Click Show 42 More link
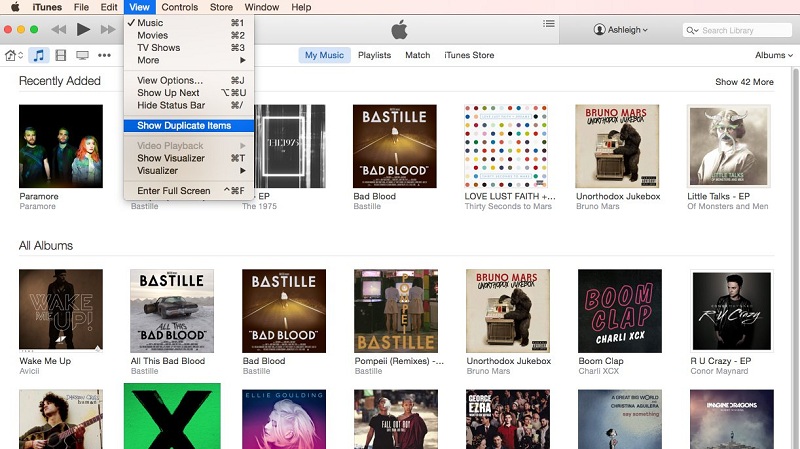 [744, 82]
